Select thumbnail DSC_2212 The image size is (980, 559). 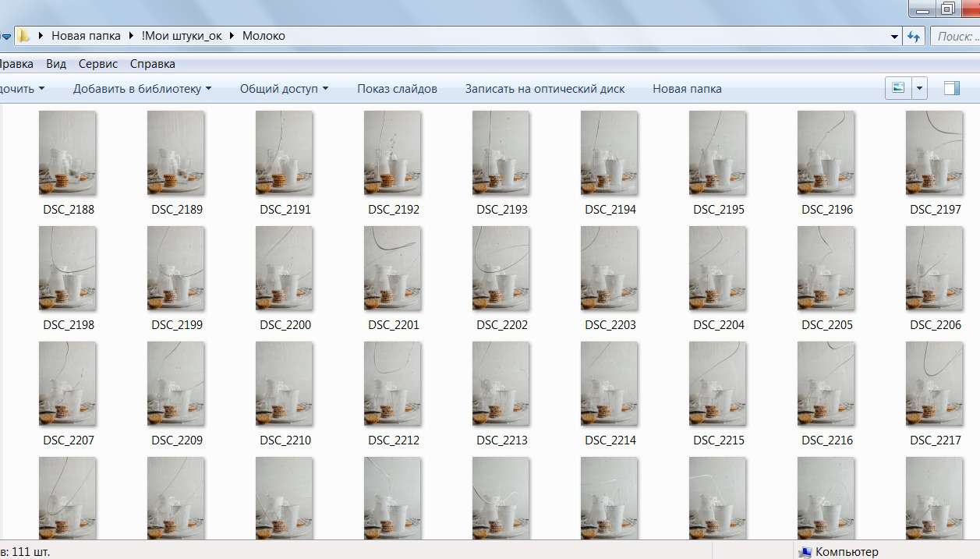point(393,384)
